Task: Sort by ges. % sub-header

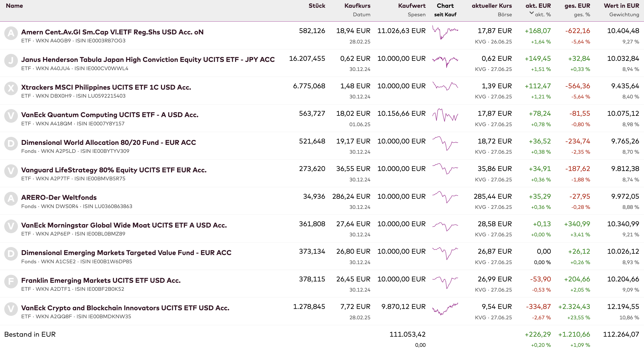Action: coord(582,15)
